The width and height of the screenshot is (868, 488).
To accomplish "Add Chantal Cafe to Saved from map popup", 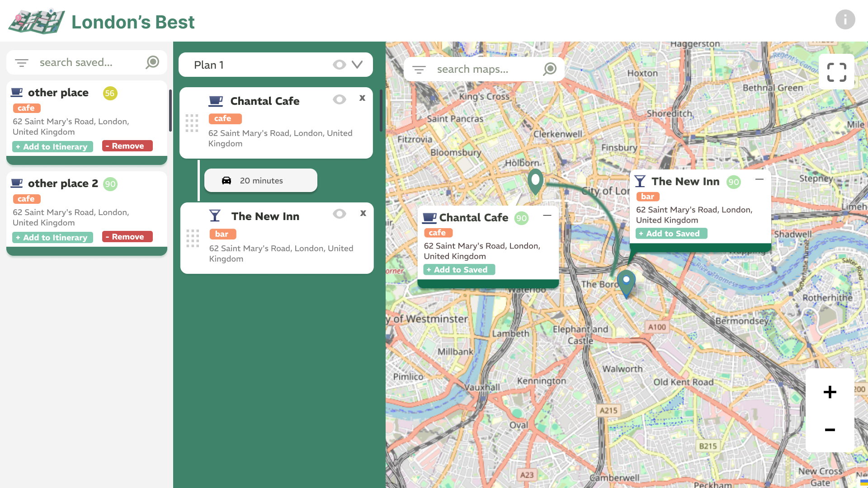I will click(x=459, y=269).
